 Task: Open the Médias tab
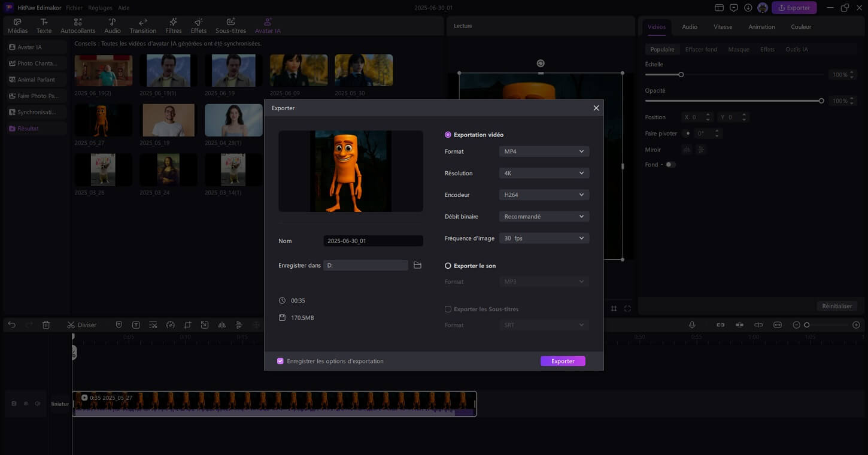point(17,26)
